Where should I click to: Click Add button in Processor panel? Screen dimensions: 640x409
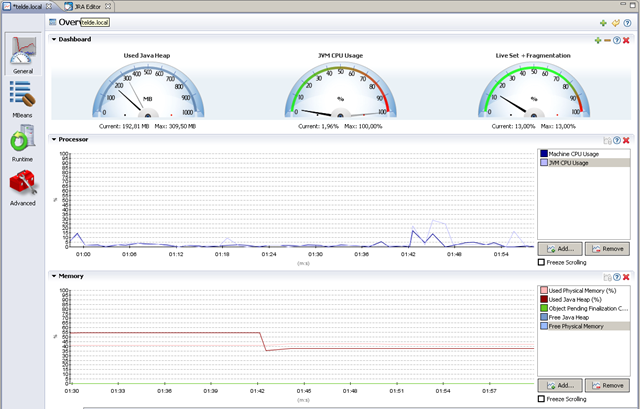click(x=559, y=248)
